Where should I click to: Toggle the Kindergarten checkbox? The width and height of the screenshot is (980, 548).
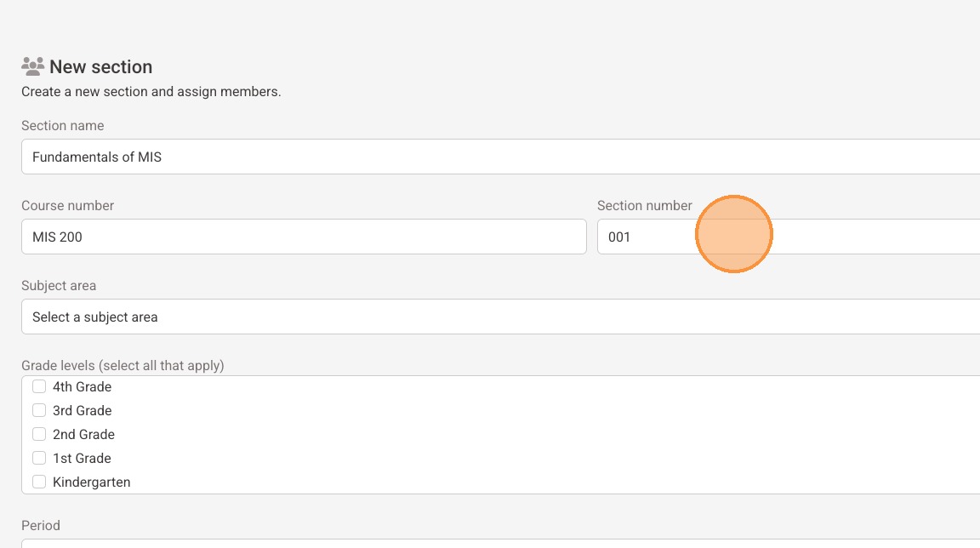39,482
